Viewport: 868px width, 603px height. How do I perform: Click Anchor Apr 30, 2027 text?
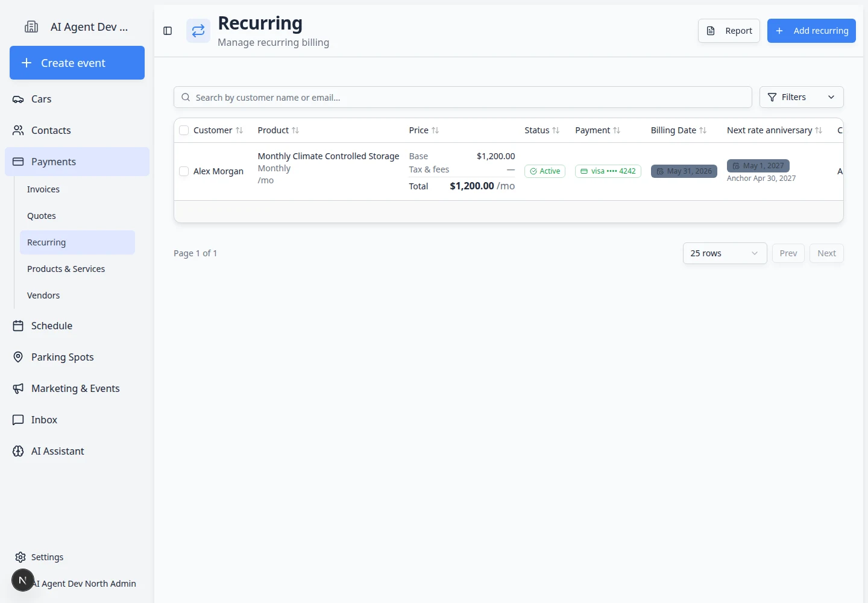761,178
